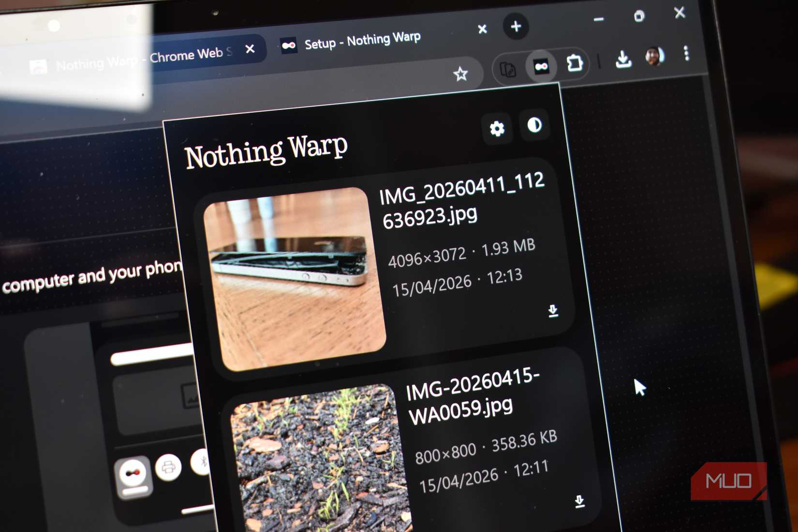The height and width of the screenshot is (532, 798).
Task: Open the Nothing Warp settings gear
Action: pyautogui.click(x=496, y=128)
